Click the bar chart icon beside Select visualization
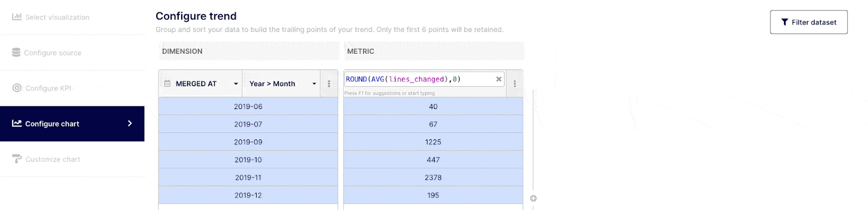This screenshot has height=210, width=868. point(17,17)
